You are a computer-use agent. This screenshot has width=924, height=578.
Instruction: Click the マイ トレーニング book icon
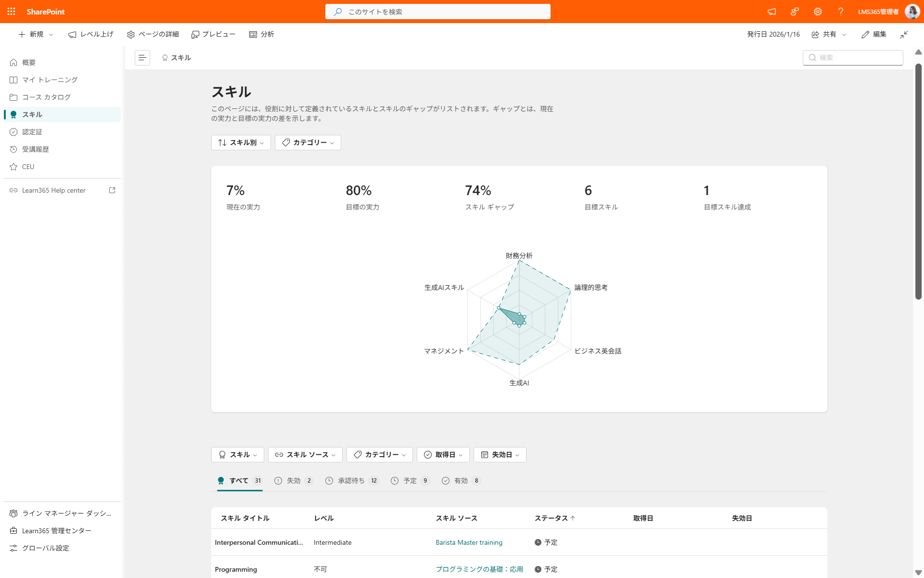tap(13, 80)
